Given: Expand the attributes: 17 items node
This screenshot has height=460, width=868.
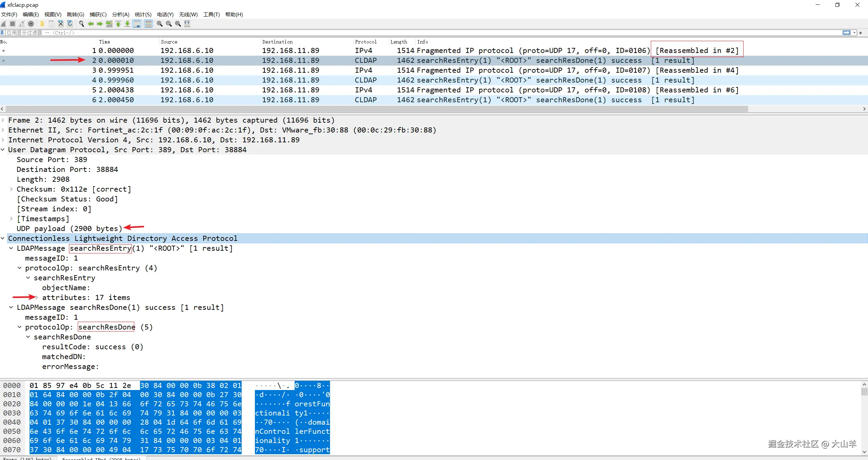Looking at the screenshot, I should click(37, 298).
